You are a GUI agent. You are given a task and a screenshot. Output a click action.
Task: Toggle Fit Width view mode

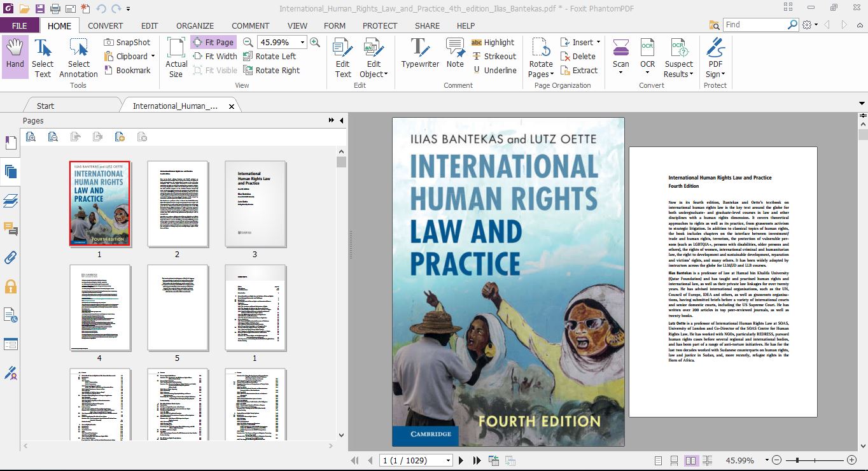point(214,56)
